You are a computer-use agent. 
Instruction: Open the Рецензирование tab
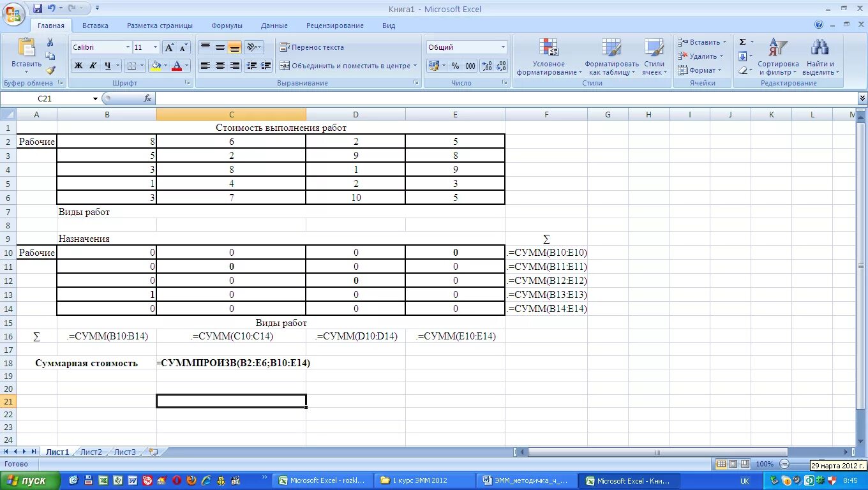(334, 26)
